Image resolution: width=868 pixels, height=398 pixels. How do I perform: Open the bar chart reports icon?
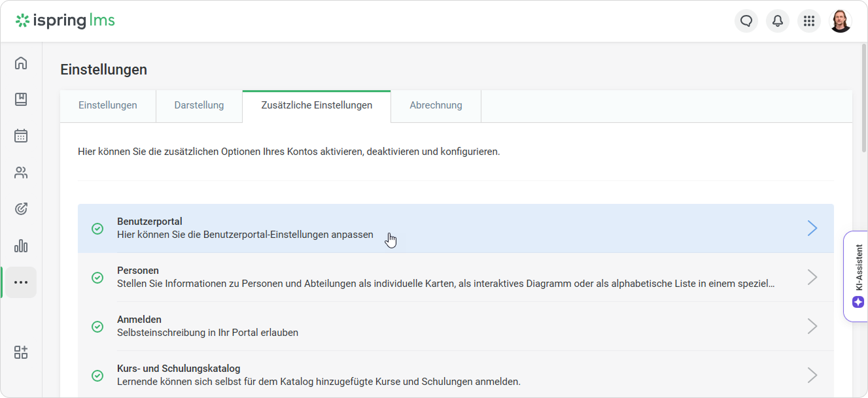click(x=21, y=246)
